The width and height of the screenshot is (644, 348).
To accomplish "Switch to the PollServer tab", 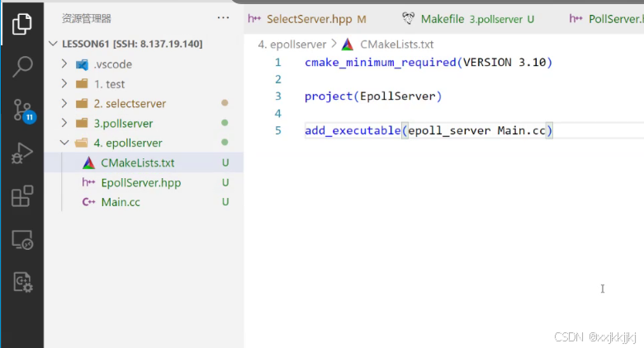I will 605,19.
